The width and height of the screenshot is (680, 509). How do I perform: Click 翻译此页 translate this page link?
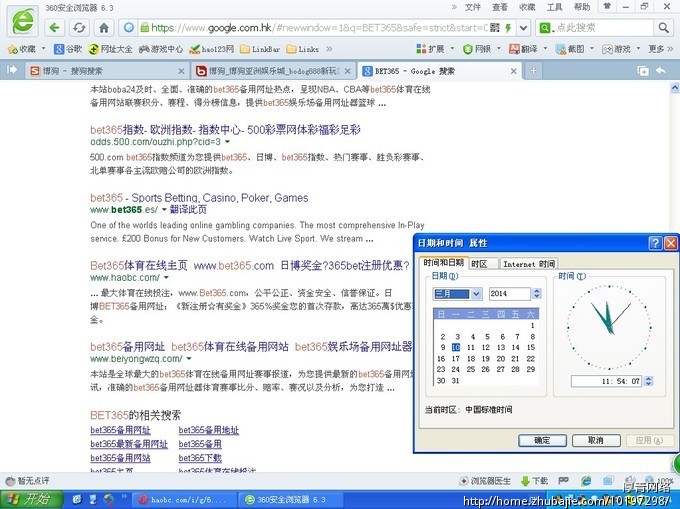point(188,210)
